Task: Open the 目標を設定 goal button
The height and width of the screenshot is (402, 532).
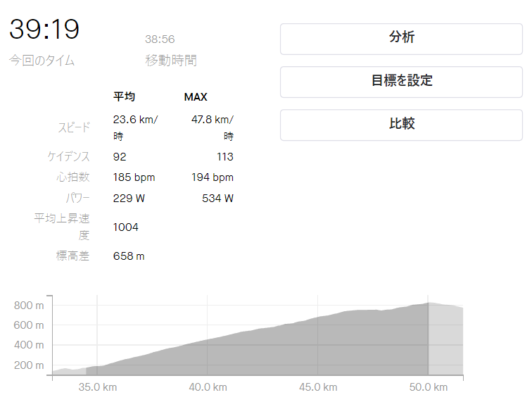Action: [401, 81]
